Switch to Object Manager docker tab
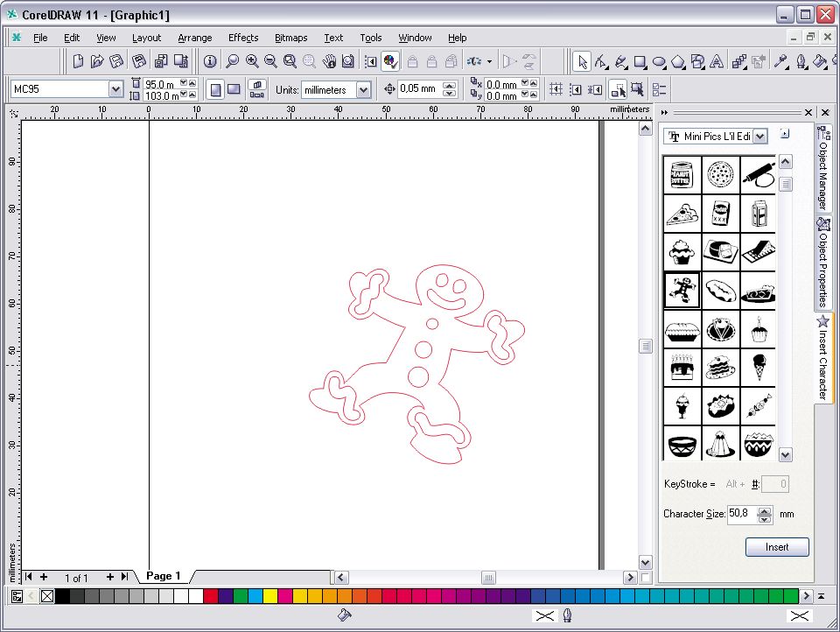840x632 pixels. pyautogui.click(x=823, y=168)
